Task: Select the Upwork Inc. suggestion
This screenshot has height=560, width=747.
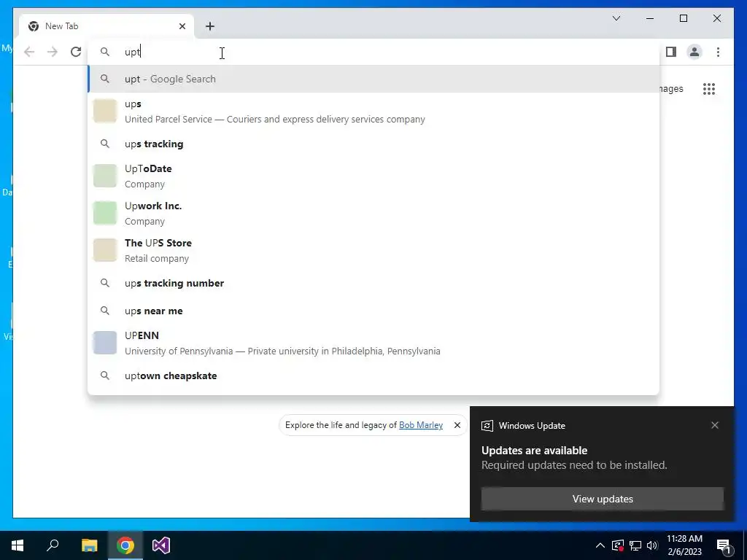Action: [373, 213]
